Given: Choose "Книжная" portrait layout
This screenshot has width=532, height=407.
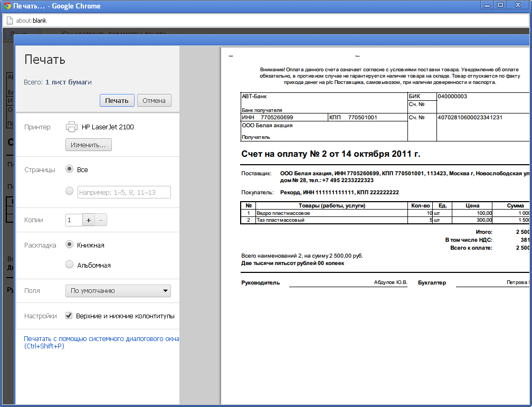Looking at the screenshot, I should (69, 245).
